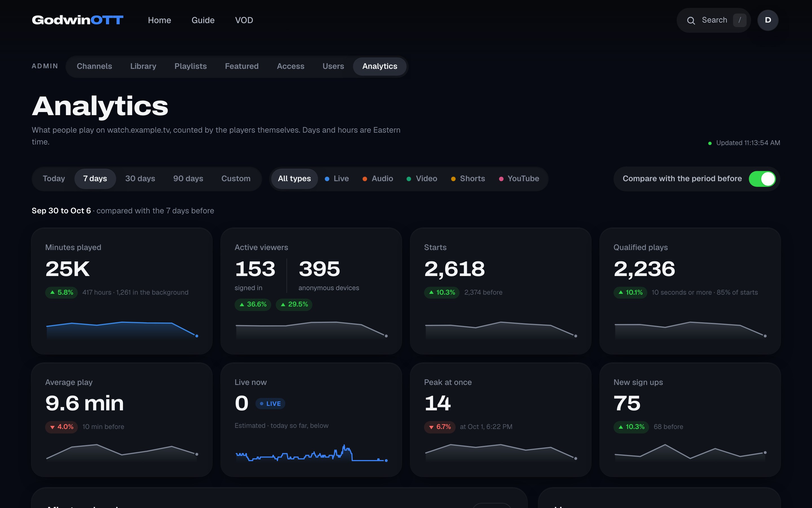Click the 2,236 Qualified plays value

[644, 269]
